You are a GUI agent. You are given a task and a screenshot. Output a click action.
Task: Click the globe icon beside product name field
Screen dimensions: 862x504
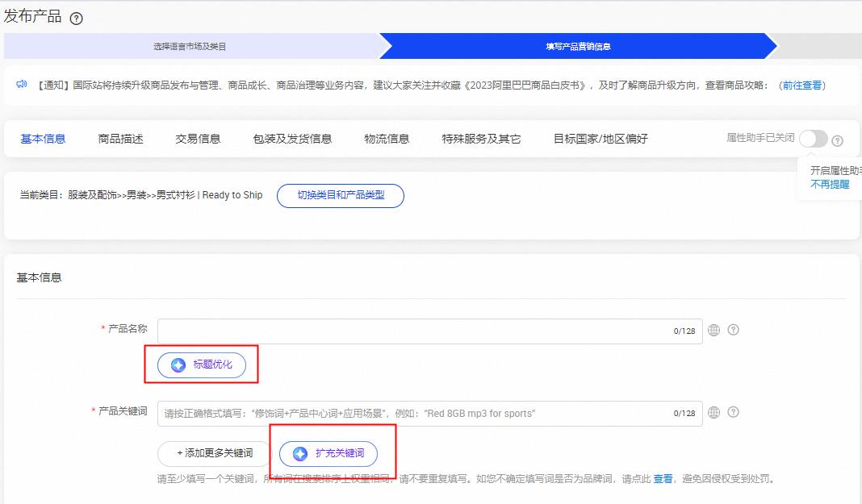coord(713,330)
